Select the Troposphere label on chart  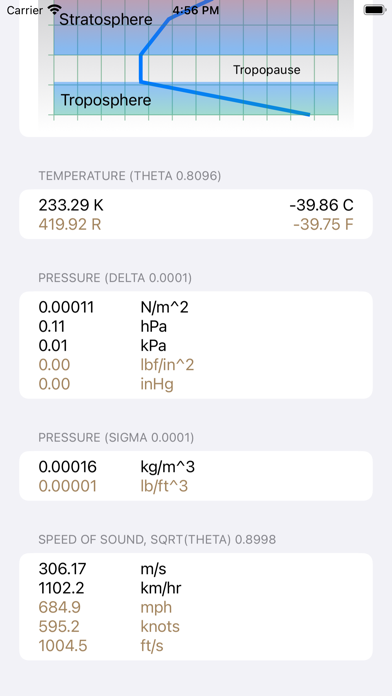pos(106,100)
